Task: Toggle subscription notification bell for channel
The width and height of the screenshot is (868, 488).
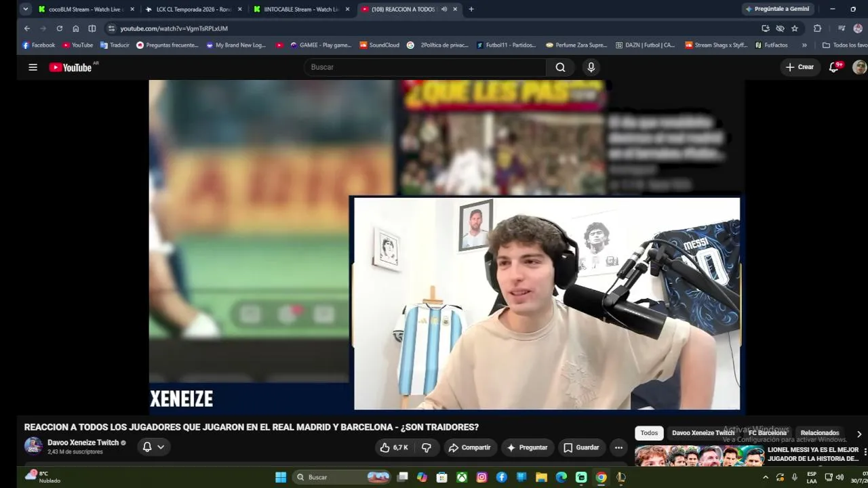Action: click(x=146, y=447)
